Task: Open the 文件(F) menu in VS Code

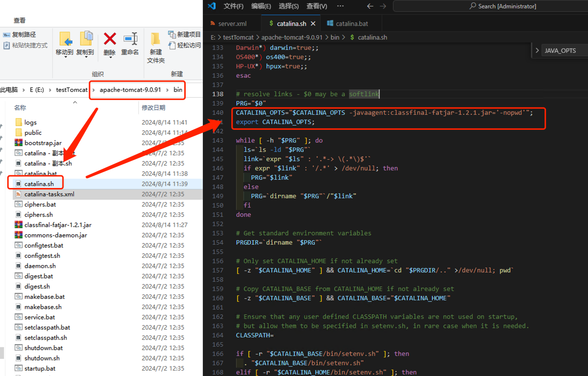Action: (x=233, y=6)
